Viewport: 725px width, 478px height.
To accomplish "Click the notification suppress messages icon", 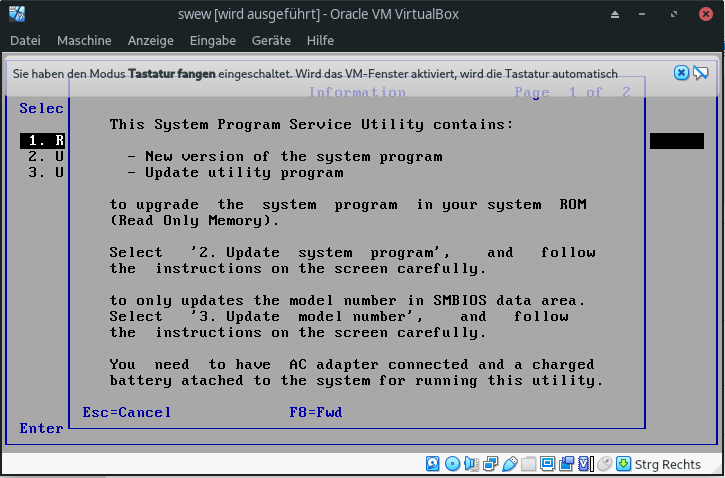I will pyautogui.click(x=700, y=73).
